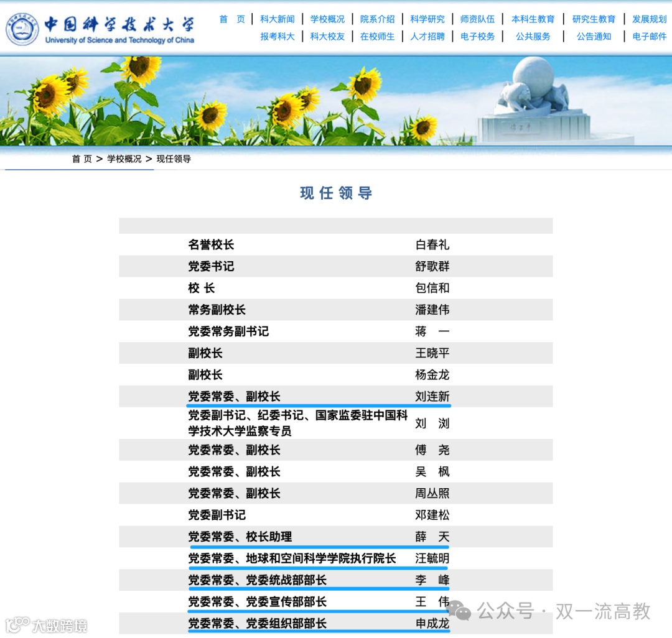
Task: Click the 师资队伍 menu entry
Action: pyautogui.click(x=477, y=19)
